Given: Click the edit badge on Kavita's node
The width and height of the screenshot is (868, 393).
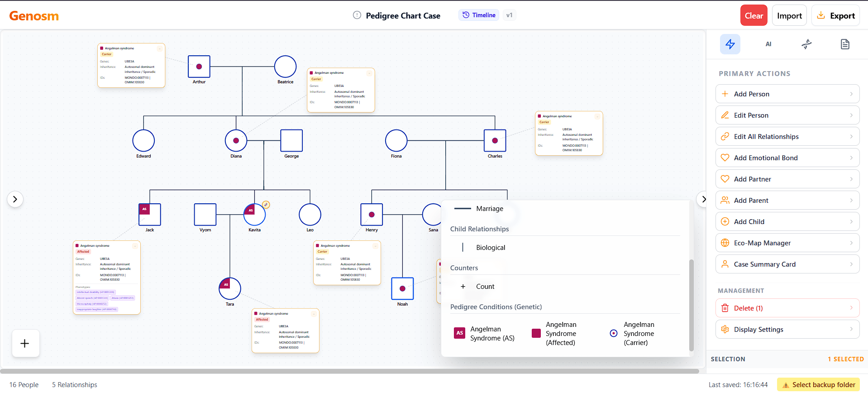Looking at the screenshot, I should pos(266,205).
